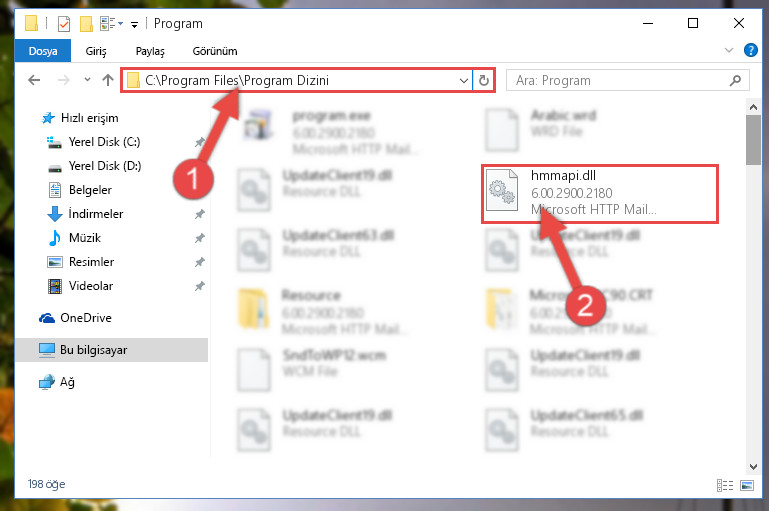Click the Properties checkmark icon in title bar
This screenshot has height=511, width=769.
click(x=64, y=24)
